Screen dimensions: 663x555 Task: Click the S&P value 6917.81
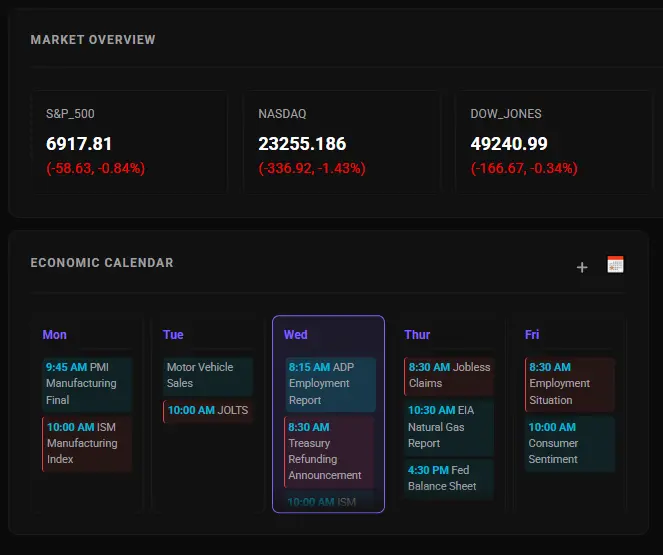(x=79, y=144)
